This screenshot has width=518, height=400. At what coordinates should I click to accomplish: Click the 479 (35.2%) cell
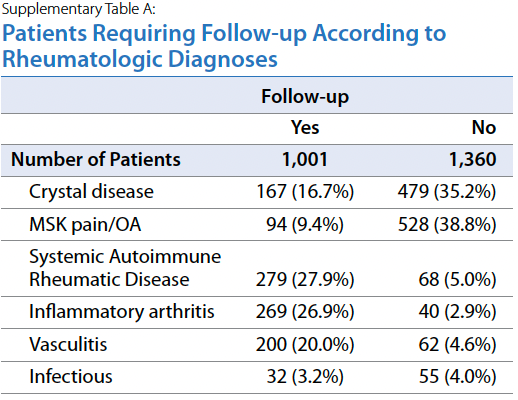point(447,192)
